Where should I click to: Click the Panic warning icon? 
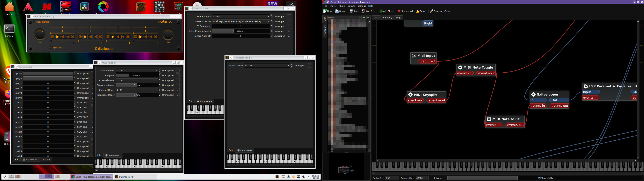(x=418, y=11)
